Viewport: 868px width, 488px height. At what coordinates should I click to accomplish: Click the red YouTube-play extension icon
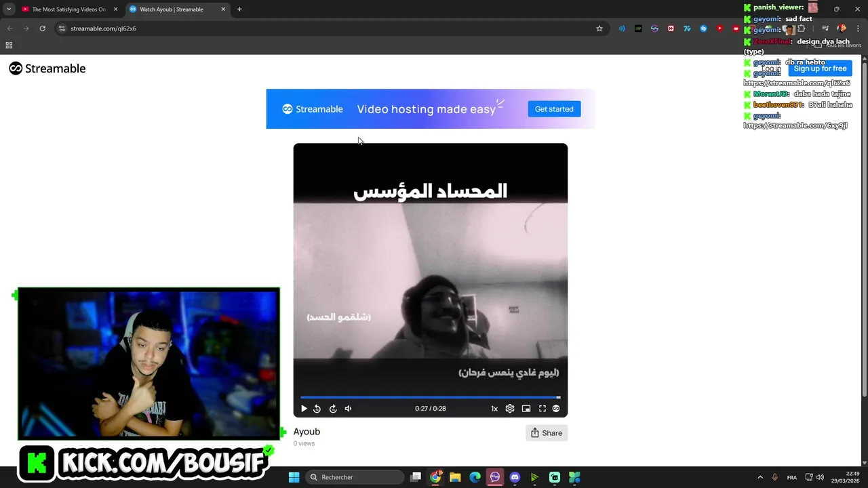(719, 28)
